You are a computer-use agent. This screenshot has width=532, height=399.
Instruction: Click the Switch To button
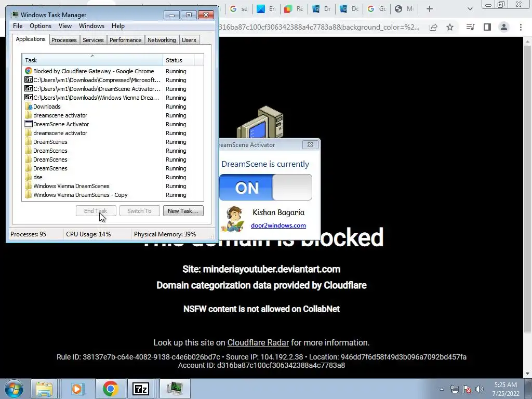point(139,211)
